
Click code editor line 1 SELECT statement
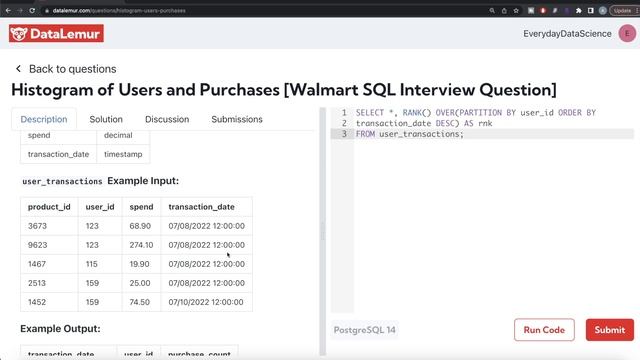[x=476, y=113]
